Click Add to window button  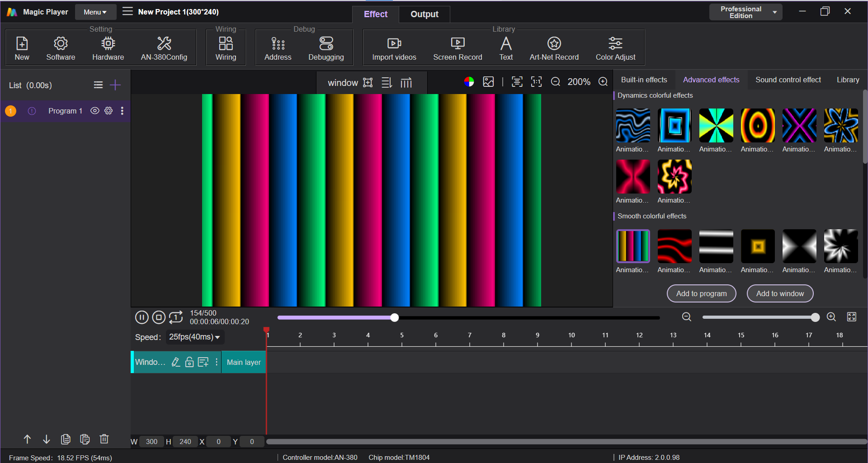[780, 293]
